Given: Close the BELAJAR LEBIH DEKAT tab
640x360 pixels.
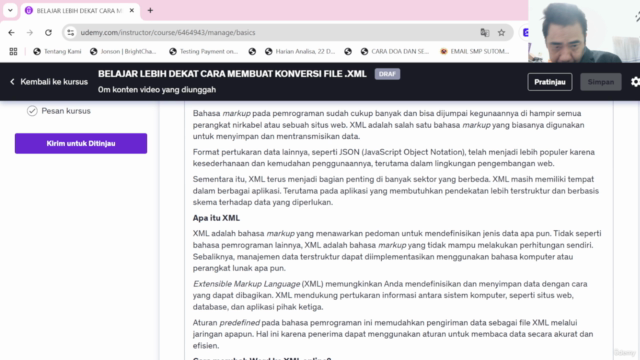Looking at the screenshot, I should tap(131, 11).
